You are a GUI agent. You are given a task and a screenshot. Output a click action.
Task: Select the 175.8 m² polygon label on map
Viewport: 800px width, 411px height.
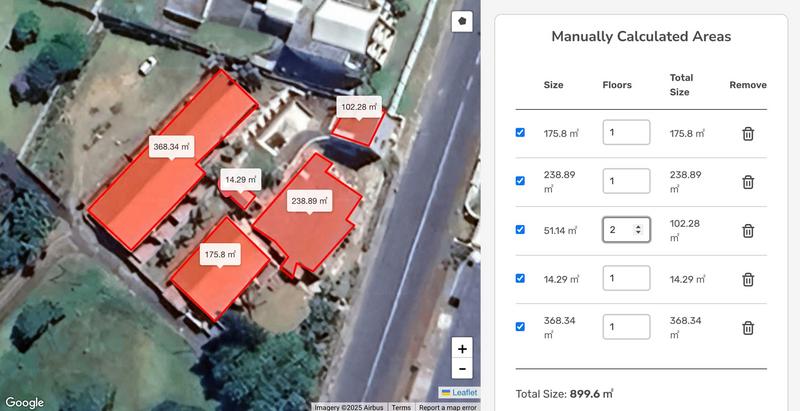point(220,254)
